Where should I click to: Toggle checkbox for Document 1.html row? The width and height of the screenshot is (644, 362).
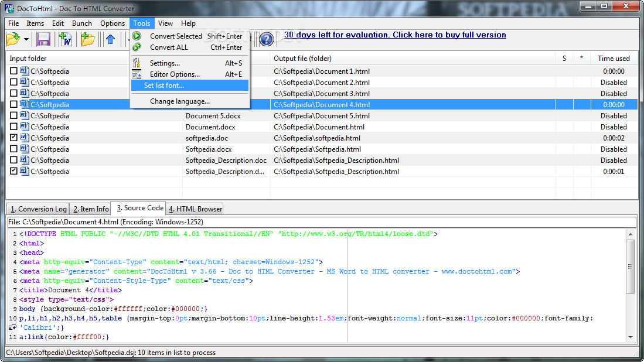13,71
